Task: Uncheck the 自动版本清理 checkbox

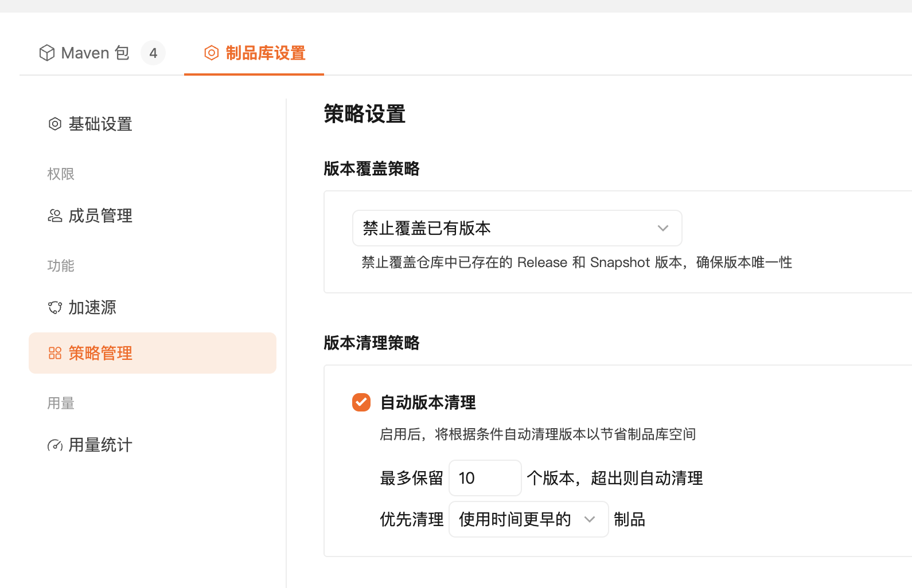Action: (361, 402)
